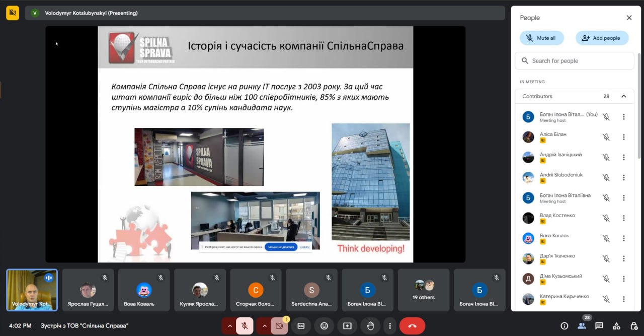Click the presented slide in the main view

[255, 144]
